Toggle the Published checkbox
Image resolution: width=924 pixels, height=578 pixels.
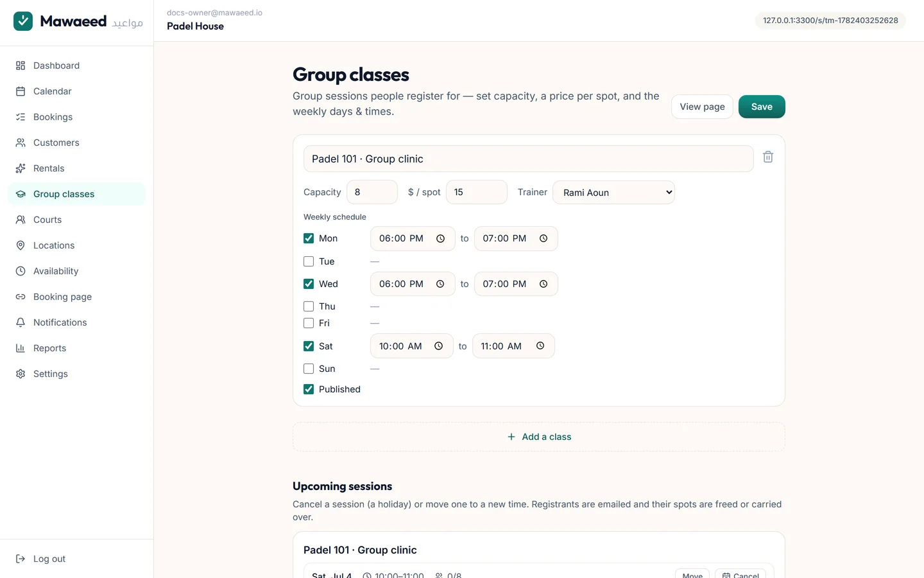tap(309, 389)
